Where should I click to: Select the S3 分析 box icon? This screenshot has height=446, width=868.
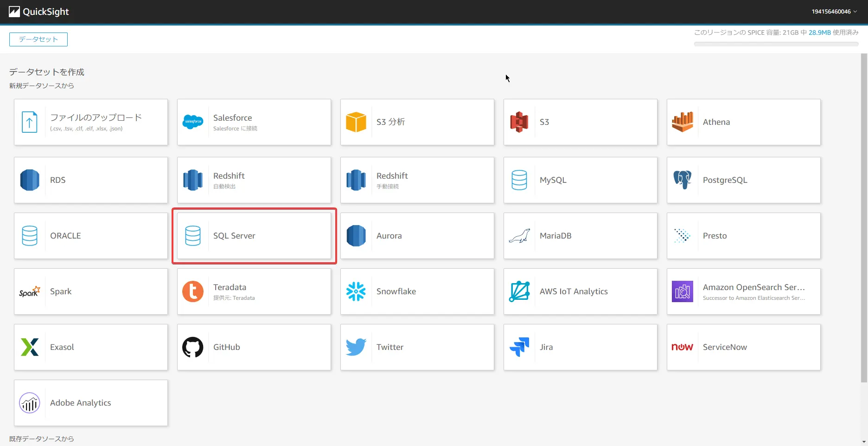tap(356, 122)
